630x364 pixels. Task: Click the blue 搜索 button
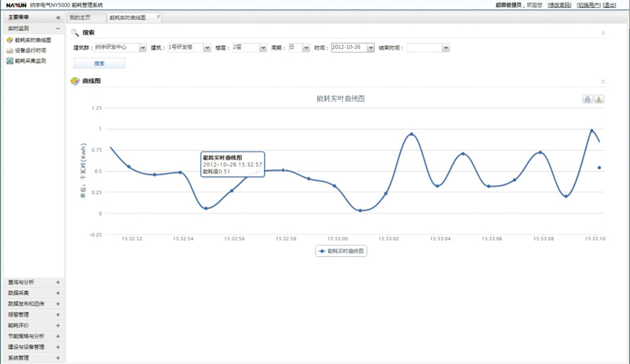coord(100,64)
